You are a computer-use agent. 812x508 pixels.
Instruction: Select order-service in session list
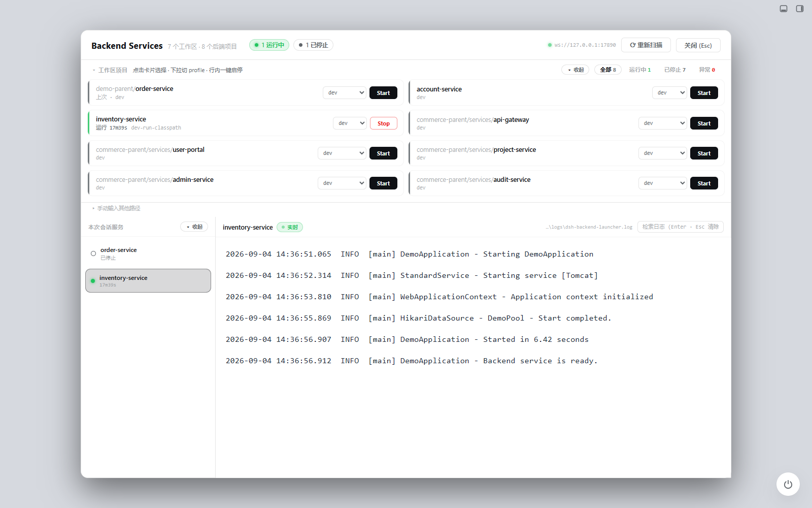tap(148, 253)
